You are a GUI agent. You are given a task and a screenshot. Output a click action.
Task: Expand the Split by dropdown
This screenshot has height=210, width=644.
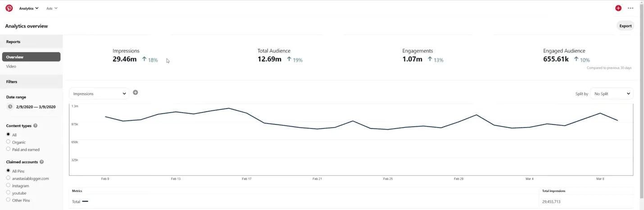tap(612, 94)
